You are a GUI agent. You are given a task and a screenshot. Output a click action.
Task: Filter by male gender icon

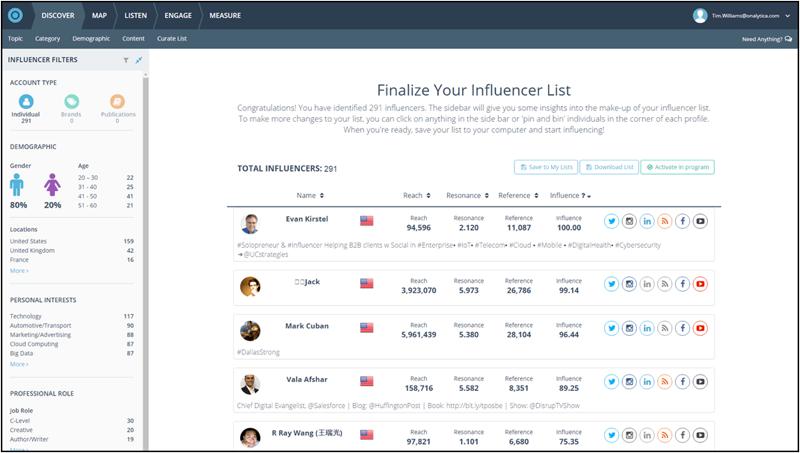pyautogui.click(x=17, y=185)
